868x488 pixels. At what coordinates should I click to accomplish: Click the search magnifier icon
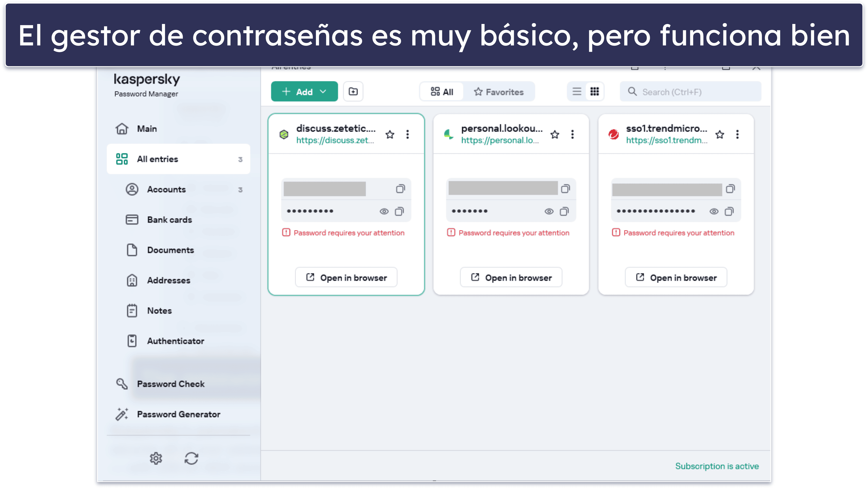pyautogui.click(x=632, y=92)
